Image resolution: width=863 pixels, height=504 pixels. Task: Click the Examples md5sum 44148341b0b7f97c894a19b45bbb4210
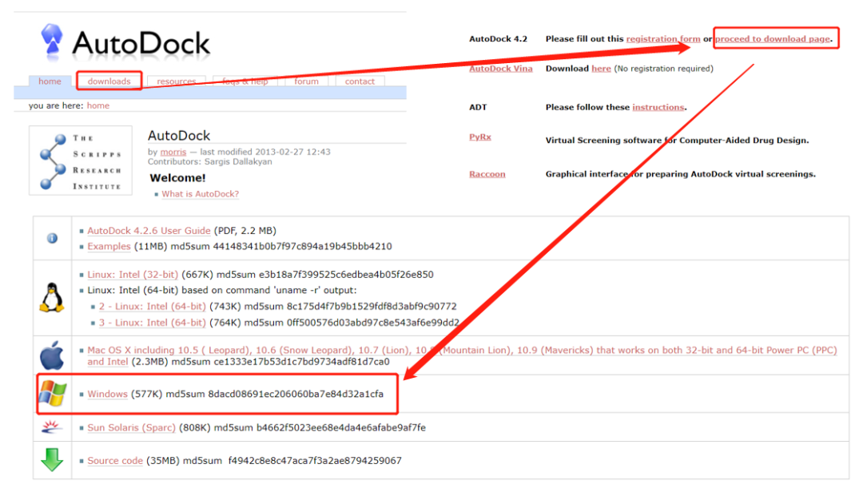click(281, 246)
